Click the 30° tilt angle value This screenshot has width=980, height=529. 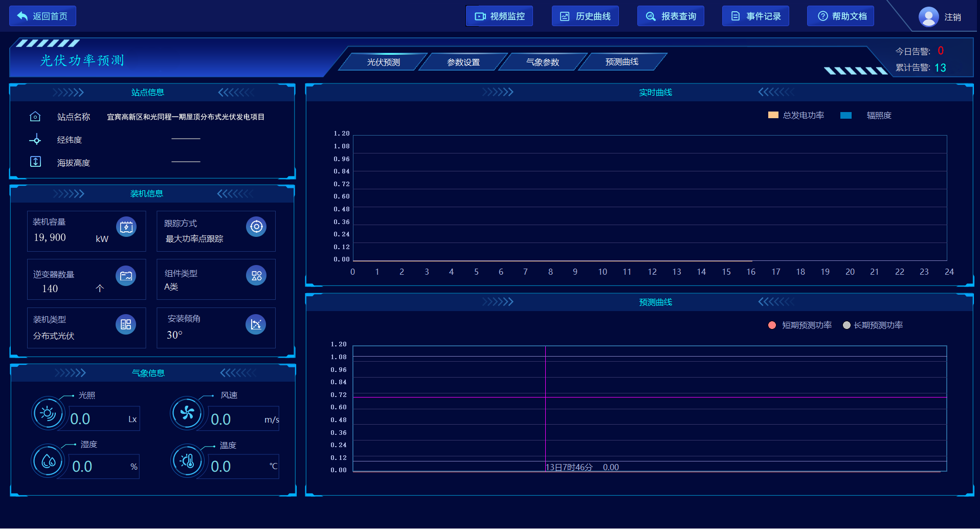(x=174, y=335)
